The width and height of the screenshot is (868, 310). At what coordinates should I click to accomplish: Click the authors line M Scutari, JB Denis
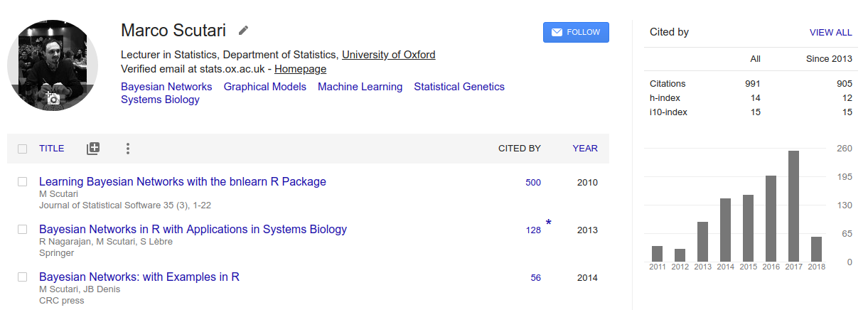tap(80, 289)
